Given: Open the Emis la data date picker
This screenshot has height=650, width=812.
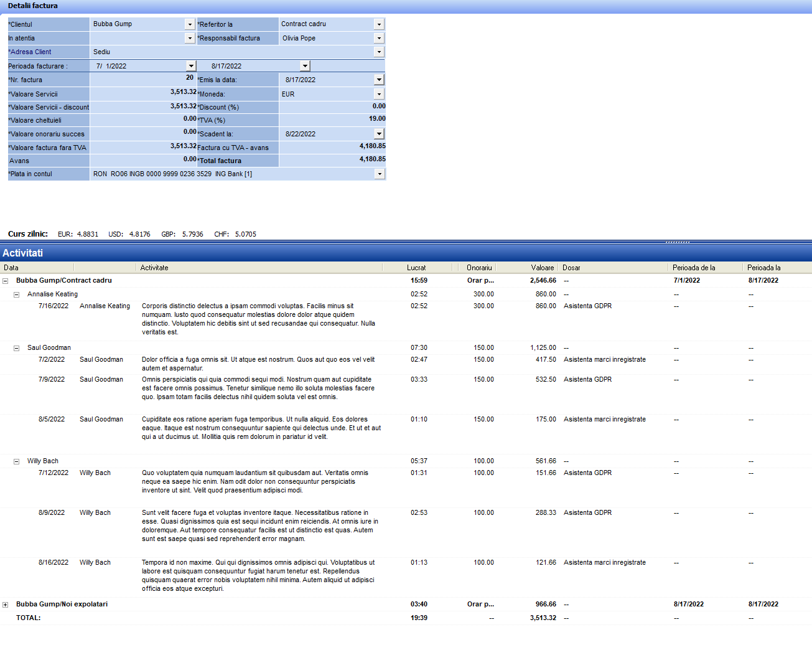Looking at the screenshot, I should [x=379, y=80].
